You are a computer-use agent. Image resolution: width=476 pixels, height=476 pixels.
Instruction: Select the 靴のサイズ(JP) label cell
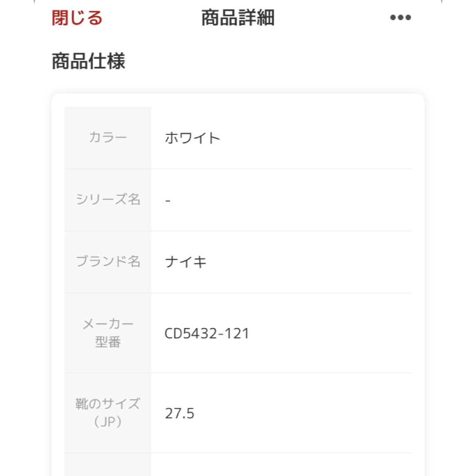point(108,413)
